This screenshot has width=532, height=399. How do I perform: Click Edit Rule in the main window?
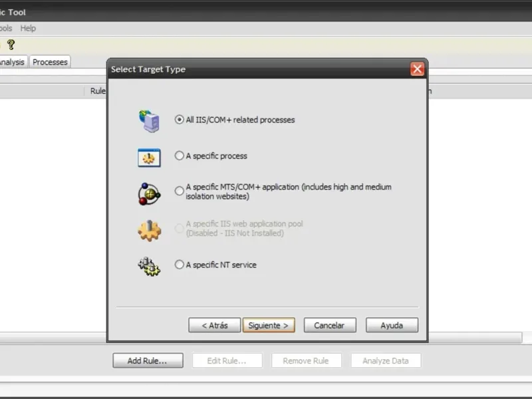tap(227, 360)
